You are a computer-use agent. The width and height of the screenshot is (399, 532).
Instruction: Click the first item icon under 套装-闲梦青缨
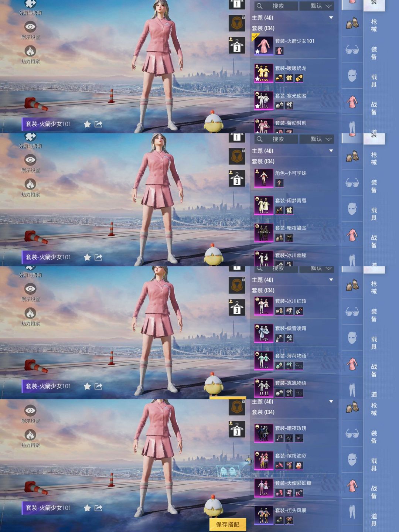(x=279, y=210)
